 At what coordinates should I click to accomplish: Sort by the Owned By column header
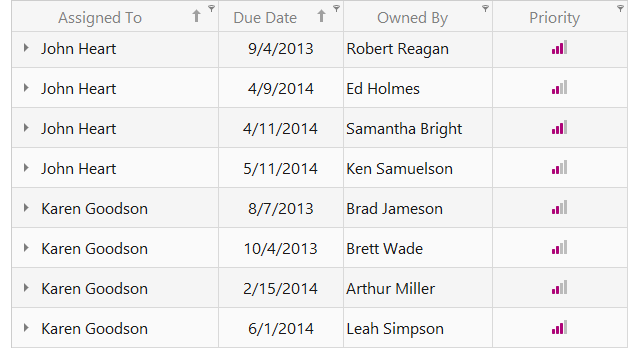point(412,18)
